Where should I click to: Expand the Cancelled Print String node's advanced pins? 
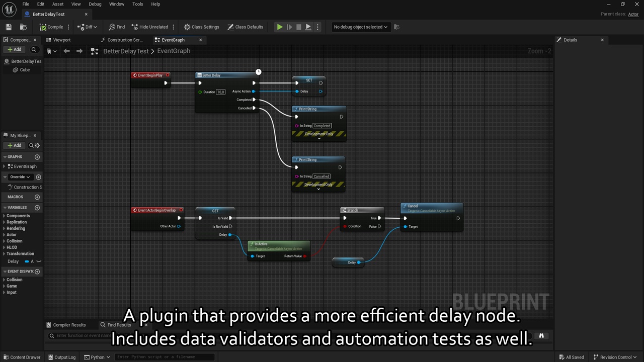(x=318, y=189)
